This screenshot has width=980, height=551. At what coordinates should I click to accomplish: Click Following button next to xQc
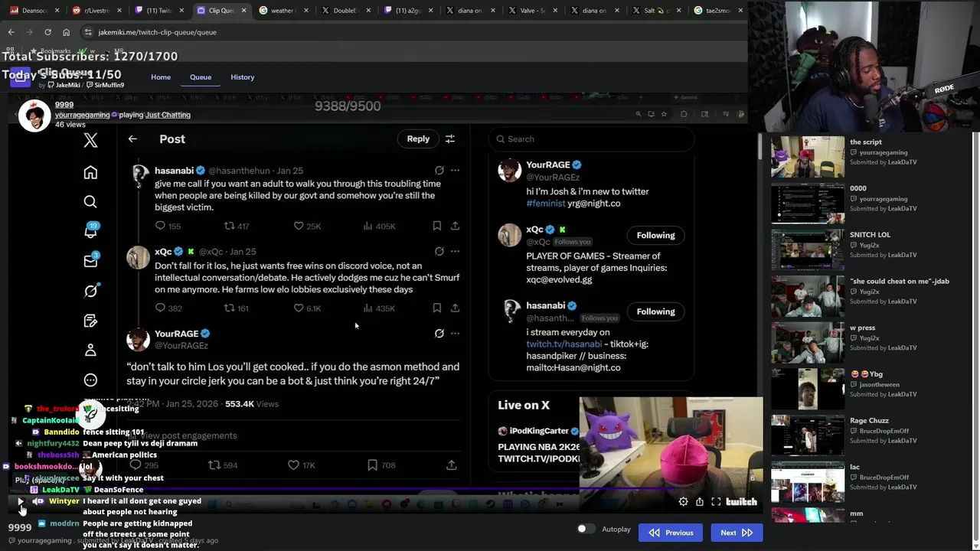click(655, 235)
